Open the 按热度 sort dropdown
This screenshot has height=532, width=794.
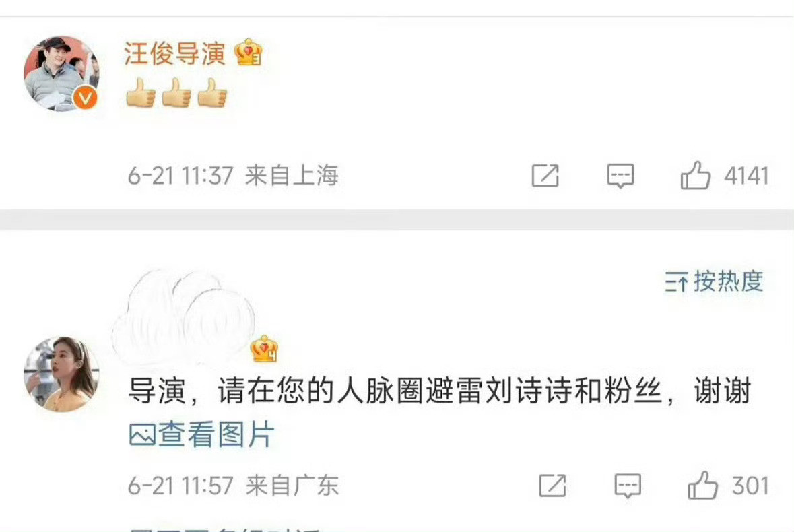(714, 281)
